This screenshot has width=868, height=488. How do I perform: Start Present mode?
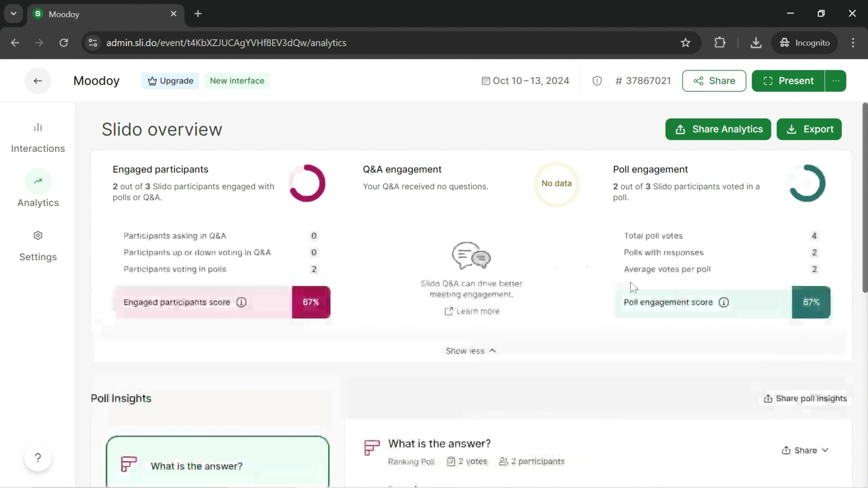[x=788, y=81]
